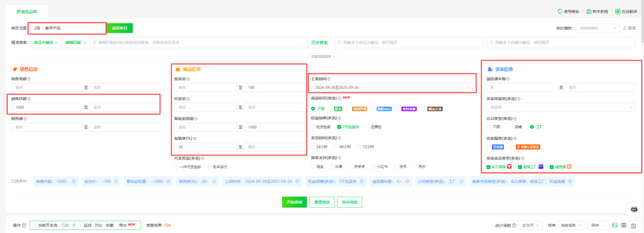Click the 销售件数 minimum field showing 1000

click(47, 107)
